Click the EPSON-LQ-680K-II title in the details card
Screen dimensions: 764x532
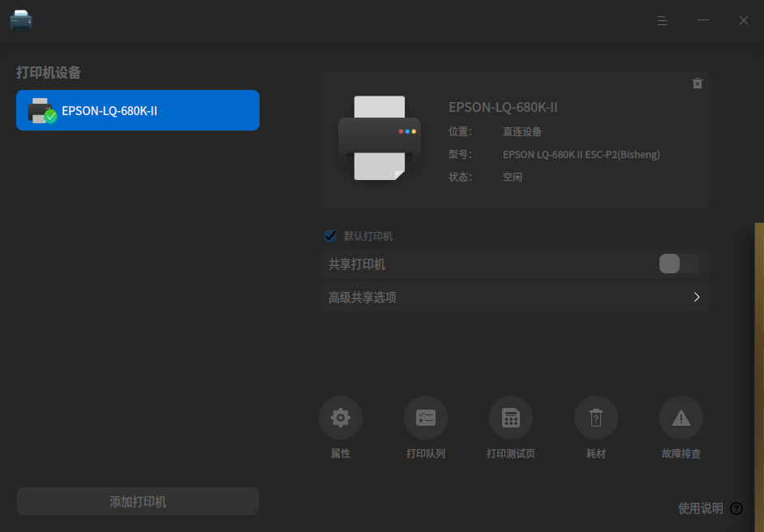click(x=503, y=107)
